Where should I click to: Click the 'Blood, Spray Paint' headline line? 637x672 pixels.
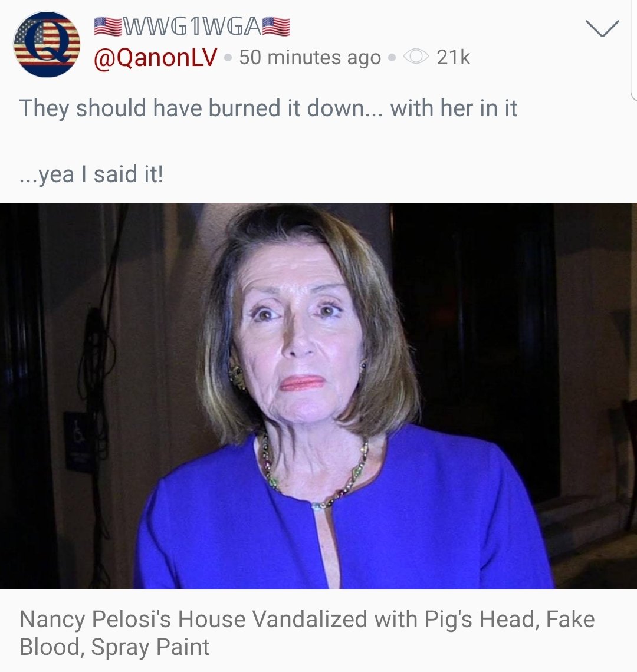[x=114, y=647]
